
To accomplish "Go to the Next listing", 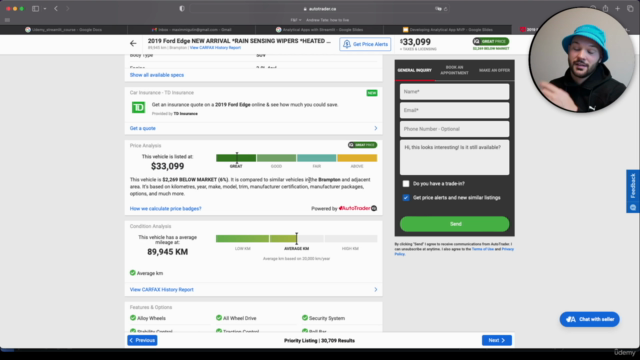I will point(497,340).
